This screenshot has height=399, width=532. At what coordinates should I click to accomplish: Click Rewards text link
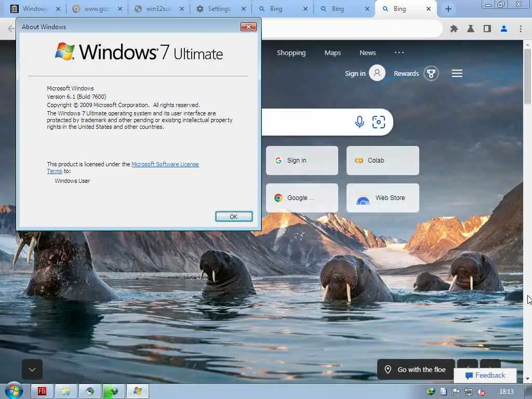click(406, 73)
